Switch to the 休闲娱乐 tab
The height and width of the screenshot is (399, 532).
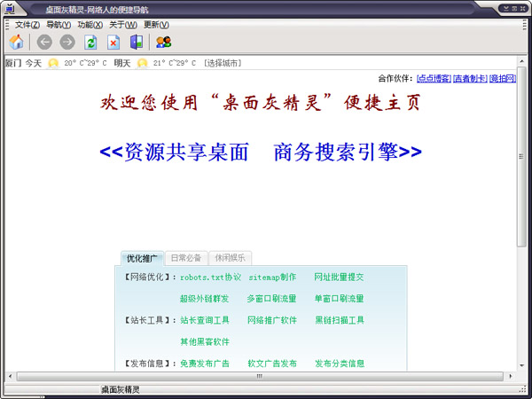pos(231,258)
